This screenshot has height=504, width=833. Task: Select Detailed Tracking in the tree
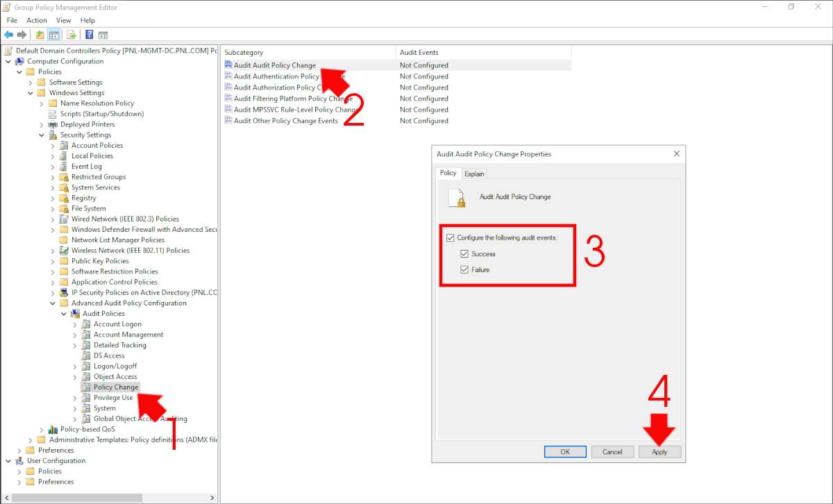click(120, 345)
